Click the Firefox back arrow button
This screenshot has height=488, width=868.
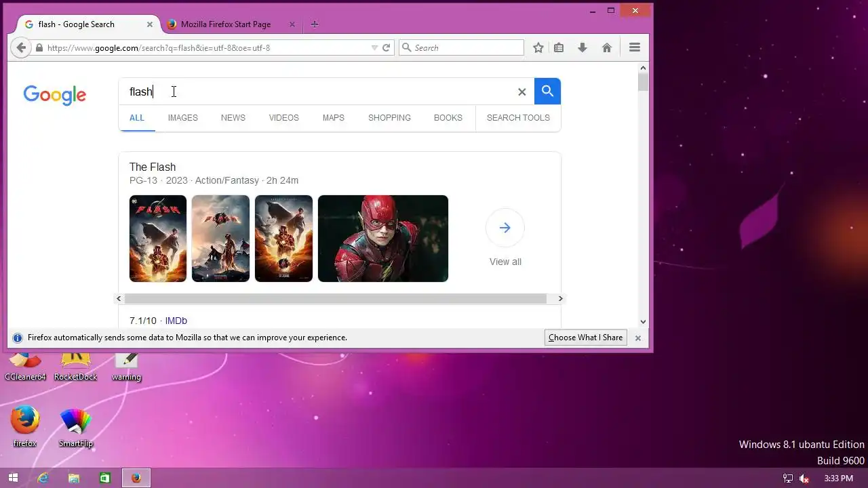pyautogui.click(x=21, y=47)
